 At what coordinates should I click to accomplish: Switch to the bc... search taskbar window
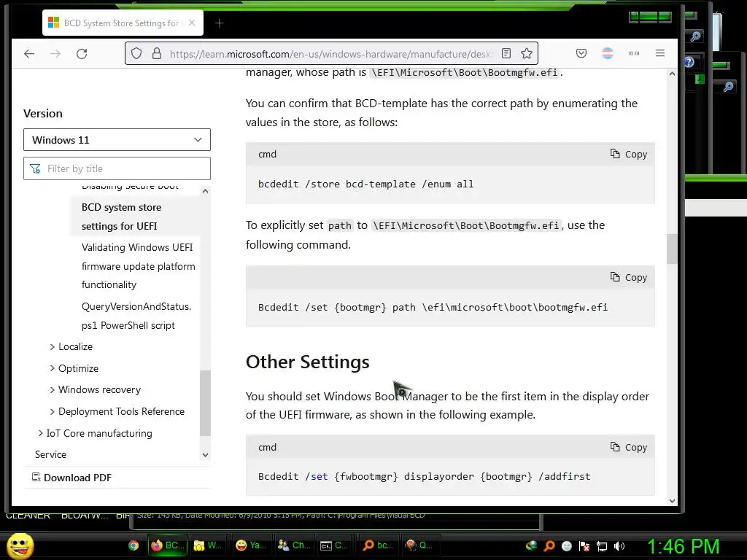pyautogui.click(x=378, y=545)
